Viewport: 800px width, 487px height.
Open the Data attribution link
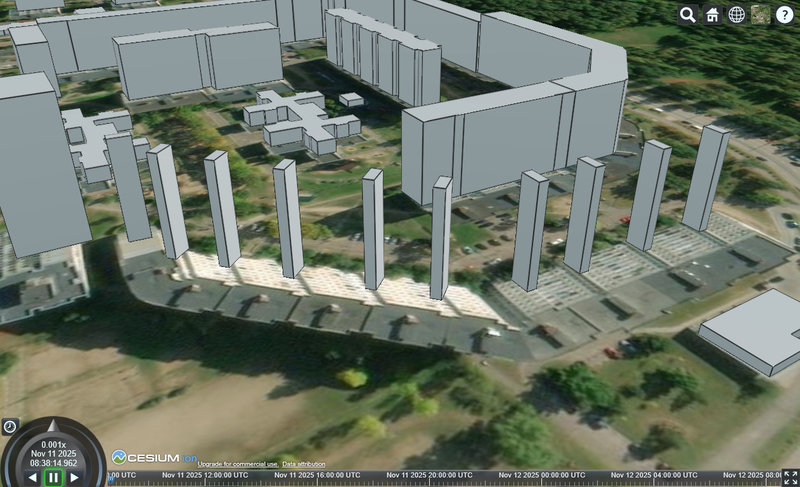(x=303, y=465)
